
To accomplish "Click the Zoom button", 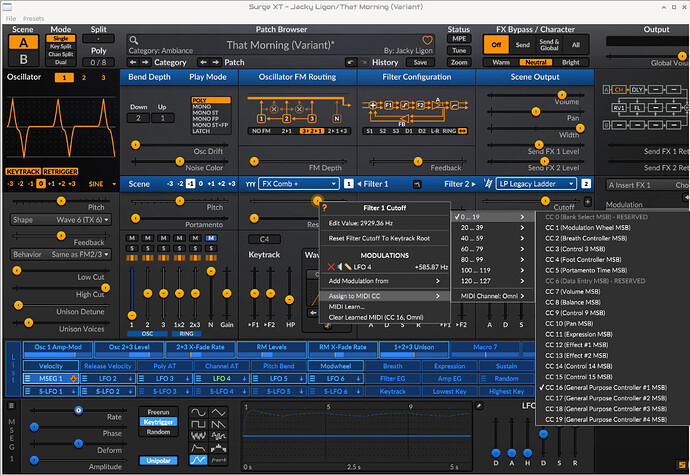I will click(x=459, y=63).
